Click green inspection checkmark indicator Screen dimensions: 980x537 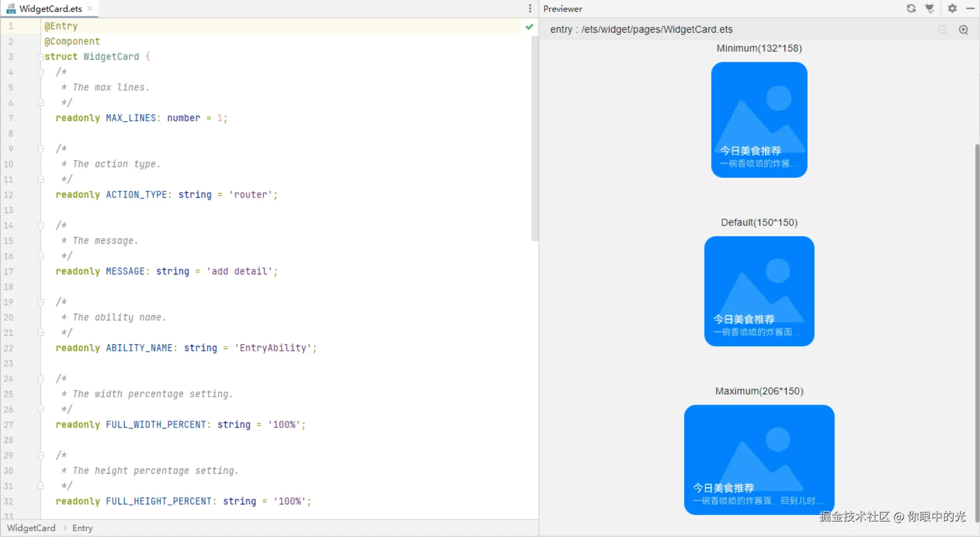(529, 27)
